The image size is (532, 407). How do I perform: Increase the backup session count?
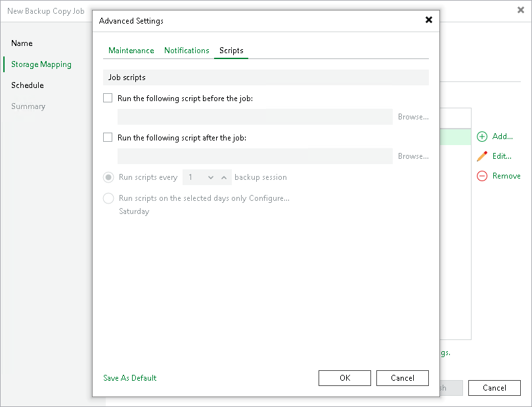[x=224, y=177]
